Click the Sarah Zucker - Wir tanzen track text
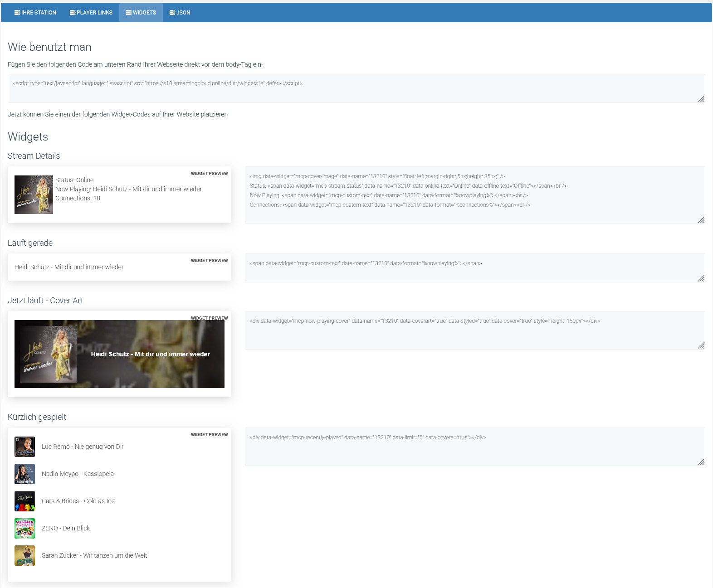Screen dimensions: 713x588 click(x=94, y=555)
